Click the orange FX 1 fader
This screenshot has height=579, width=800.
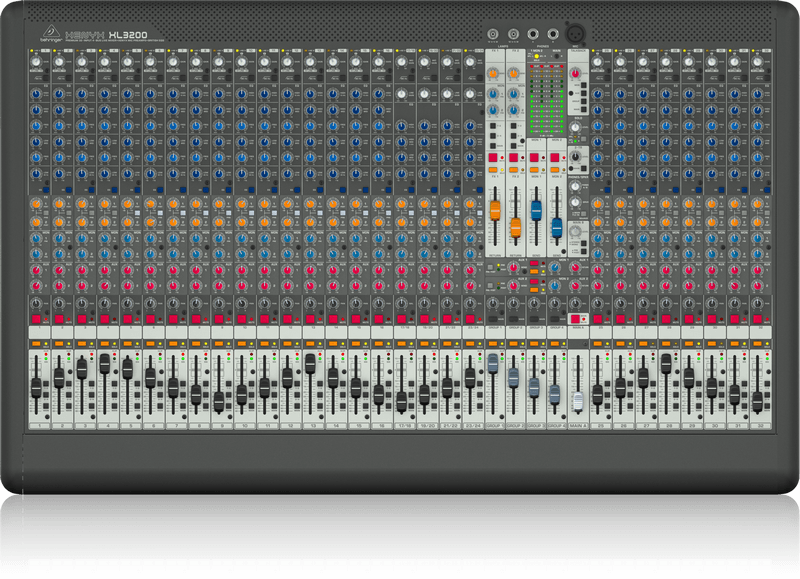494,209
